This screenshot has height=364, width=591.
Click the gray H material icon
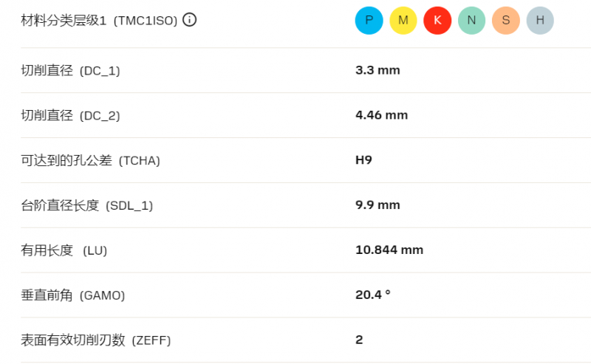pyautogui.click(x=540, y=21)
